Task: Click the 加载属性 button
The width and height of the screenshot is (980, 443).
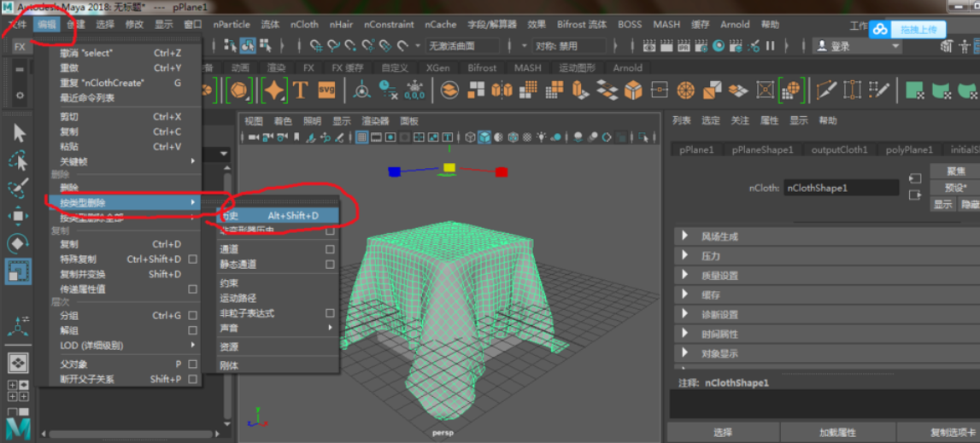Action: click(837, 433)
